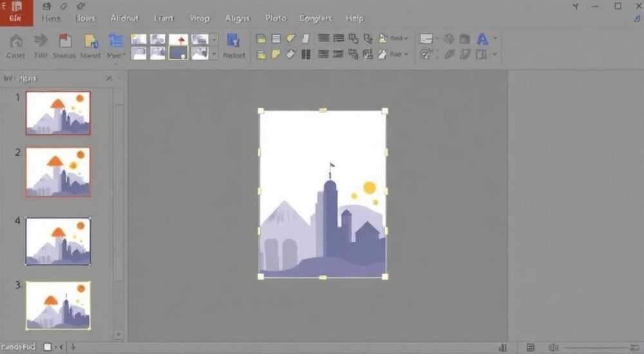Open the Bag dropdown
Image resolution: width=644 pixels, height=354 pixels.
[x=399, y=54]
